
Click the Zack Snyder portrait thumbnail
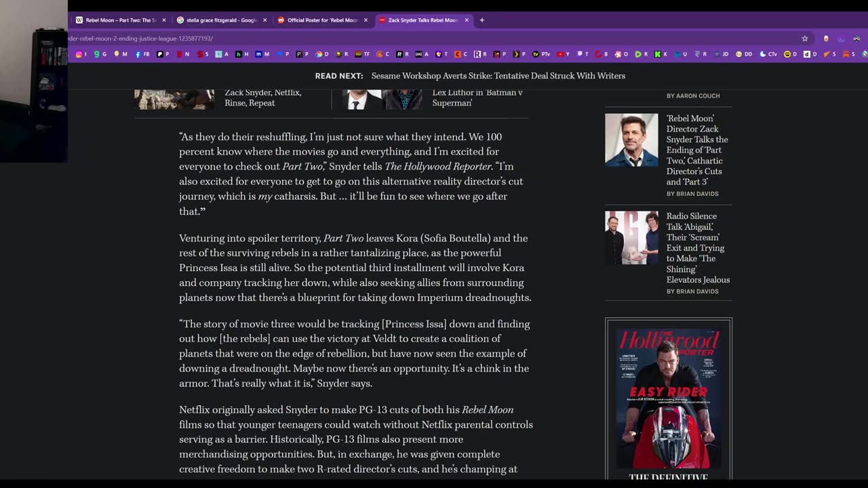[x=631, y=140]
